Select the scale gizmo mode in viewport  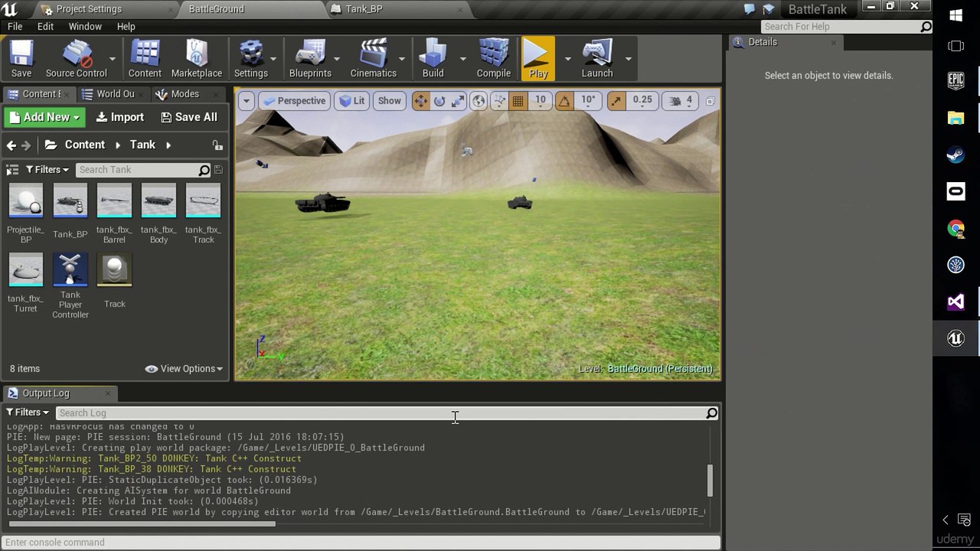coord(458,101)
